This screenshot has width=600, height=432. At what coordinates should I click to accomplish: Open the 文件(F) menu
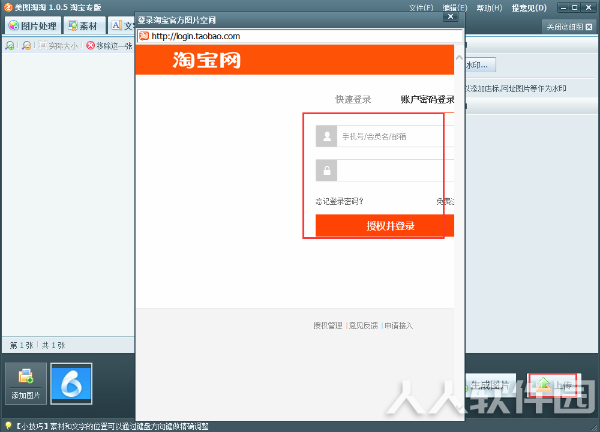click(421, 8)
